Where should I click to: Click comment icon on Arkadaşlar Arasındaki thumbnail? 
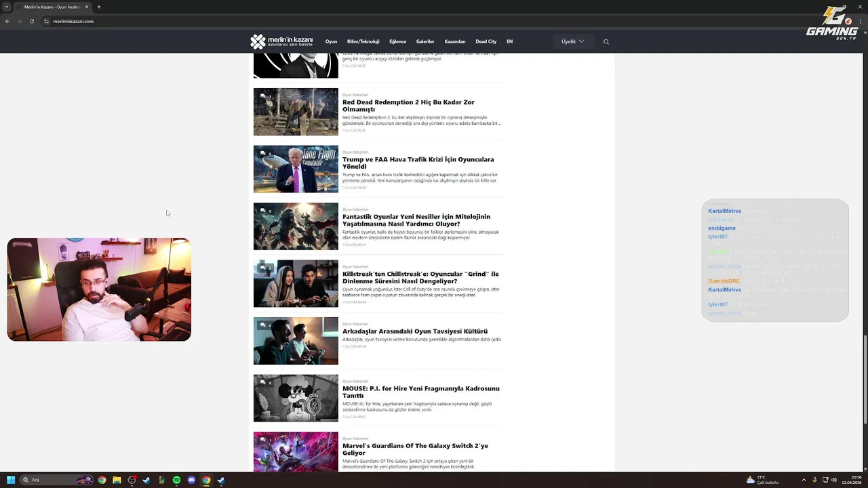click(x=263, y=325)
